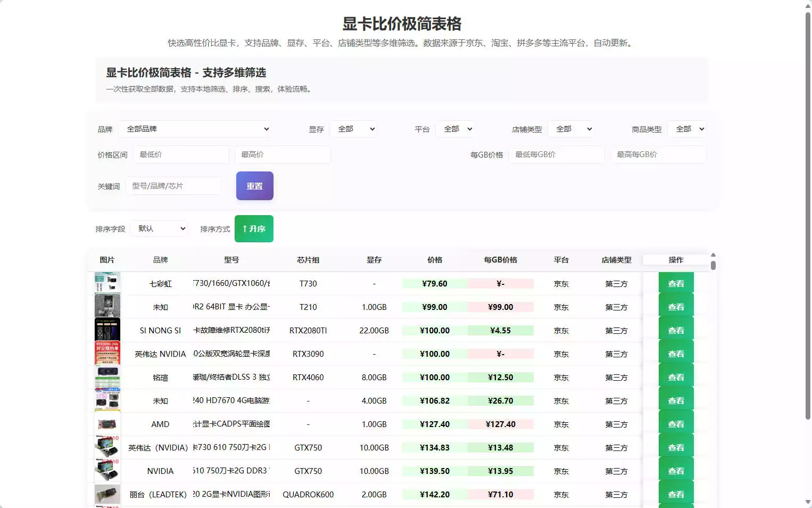Click the 芯片组 column header
Screen dimensions: 812x508
tap(308, 260)
